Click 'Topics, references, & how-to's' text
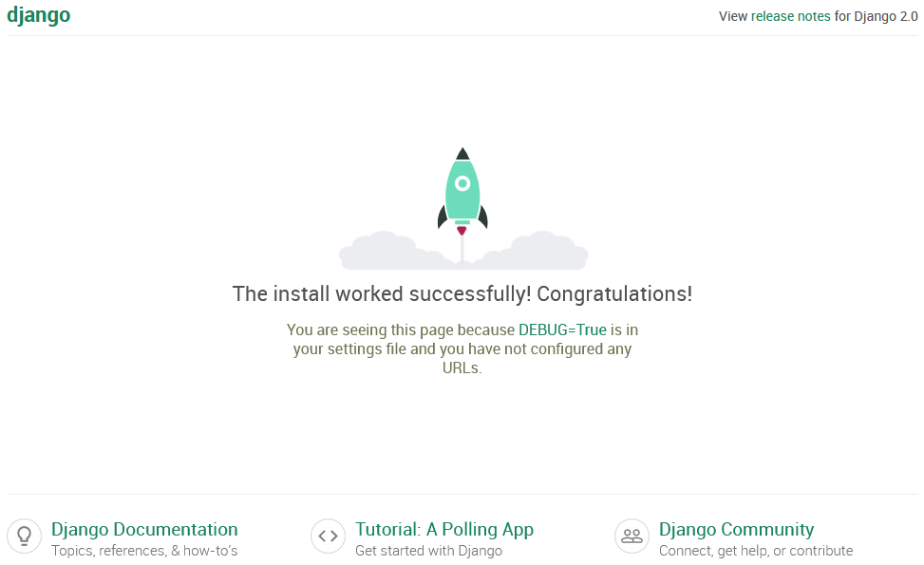Screen dimensions: 924x565 tap(144, 551)
